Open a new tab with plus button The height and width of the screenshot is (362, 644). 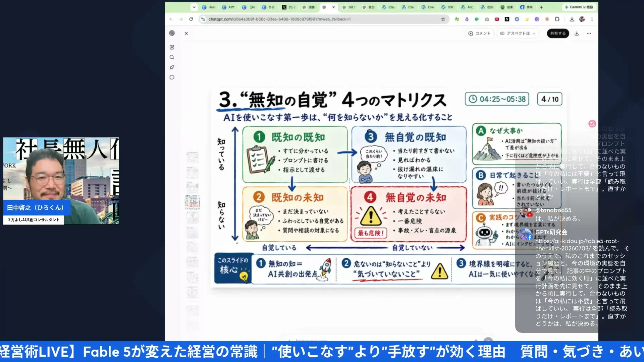tap(541, 7)
